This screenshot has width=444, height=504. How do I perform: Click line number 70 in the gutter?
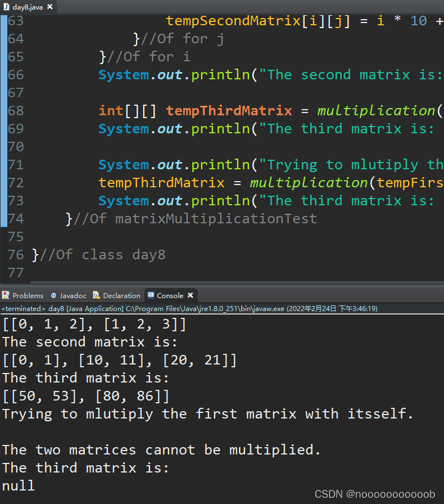16,147
